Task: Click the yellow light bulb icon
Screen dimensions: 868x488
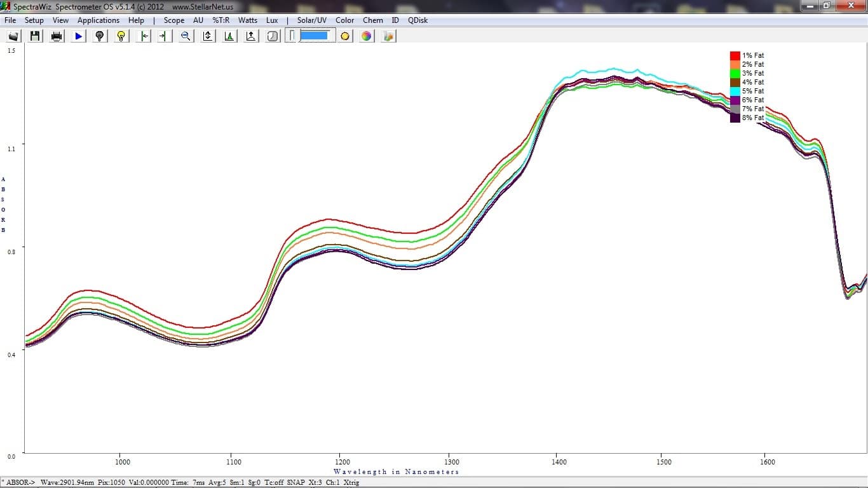Action: pyautogui.click(x=121, y=36)
